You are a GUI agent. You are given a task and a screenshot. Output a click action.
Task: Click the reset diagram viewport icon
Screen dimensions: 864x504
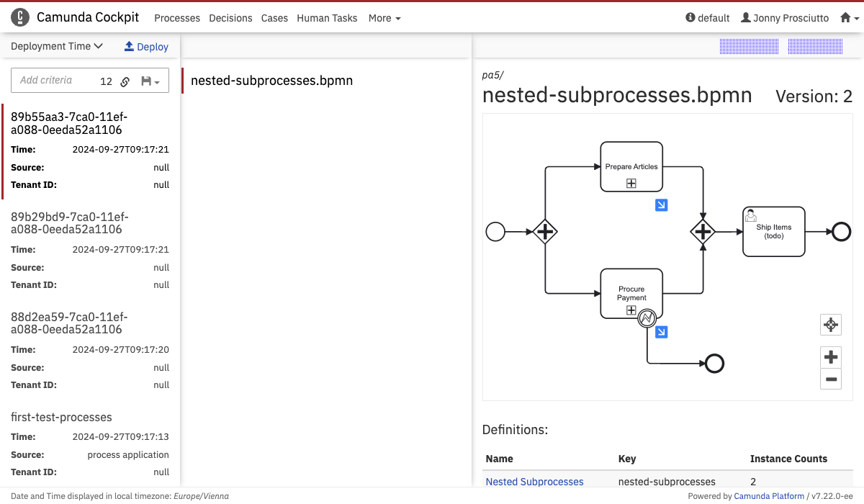[x=831, y=325]
